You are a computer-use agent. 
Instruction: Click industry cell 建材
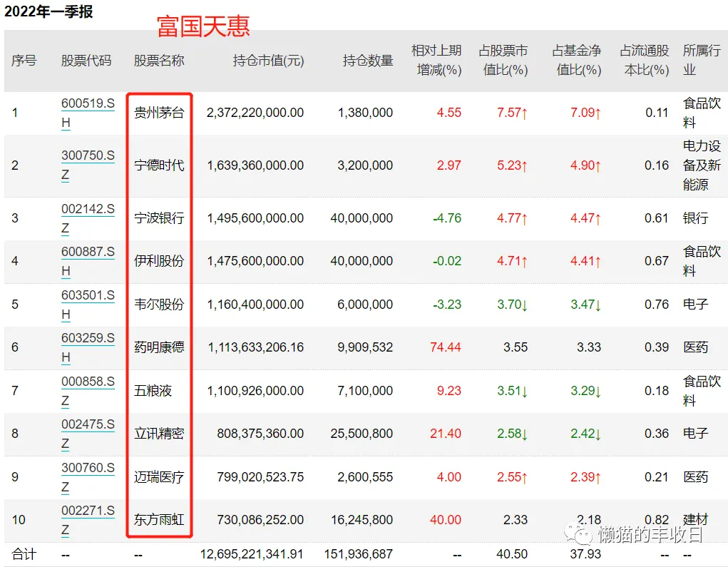pyautogui.click(x=695, y=520)
